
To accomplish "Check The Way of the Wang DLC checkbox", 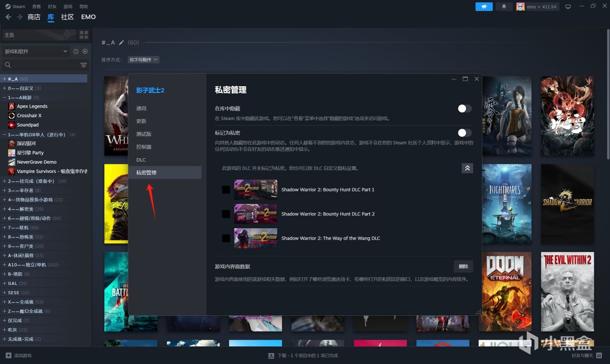I will (x=226, y=238).
